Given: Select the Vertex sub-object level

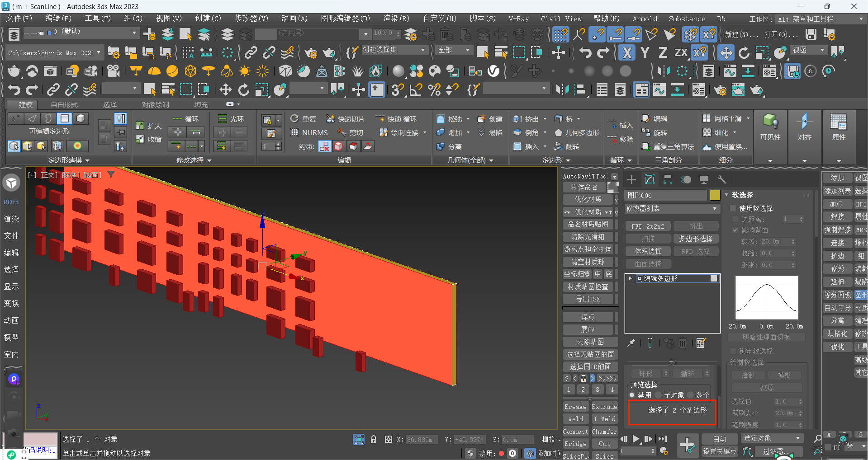Looking at the screenshot, I should pyautogui.click(x=15, y=118).
